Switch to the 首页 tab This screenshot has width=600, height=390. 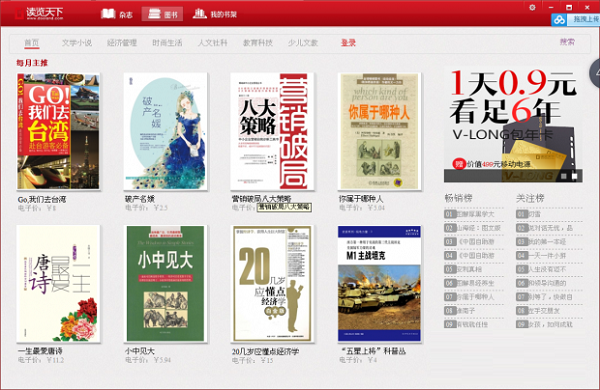click(x=32, y=42)
